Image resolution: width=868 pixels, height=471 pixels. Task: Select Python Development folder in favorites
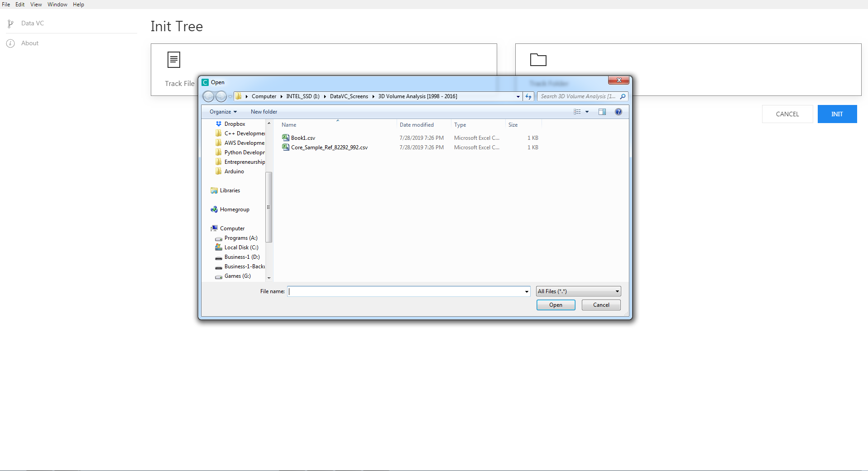245,152
